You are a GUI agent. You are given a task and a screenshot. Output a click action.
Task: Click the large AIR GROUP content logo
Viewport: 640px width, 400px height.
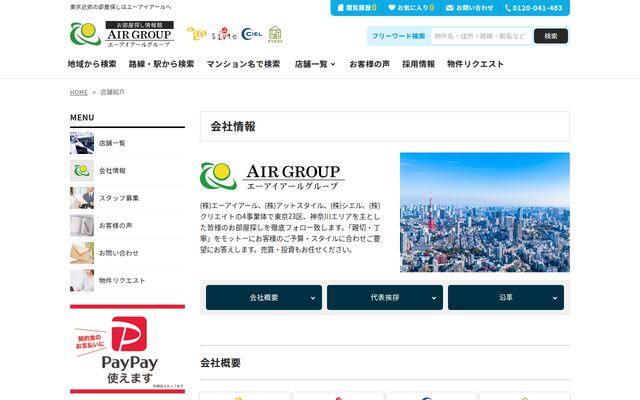coord(272,176)
